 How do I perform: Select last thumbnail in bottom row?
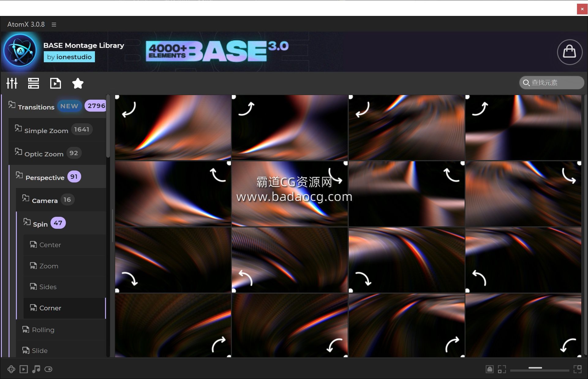tap(523, 326)
